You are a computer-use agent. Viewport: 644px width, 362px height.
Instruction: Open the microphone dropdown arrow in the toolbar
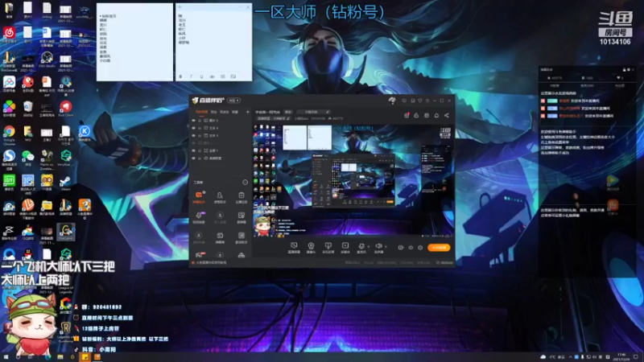(369, 246)
